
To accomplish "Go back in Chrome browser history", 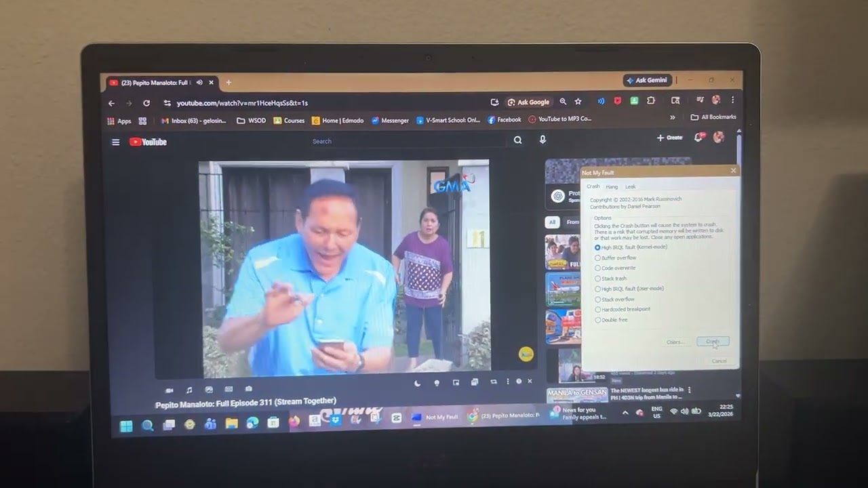I will 111,103.
